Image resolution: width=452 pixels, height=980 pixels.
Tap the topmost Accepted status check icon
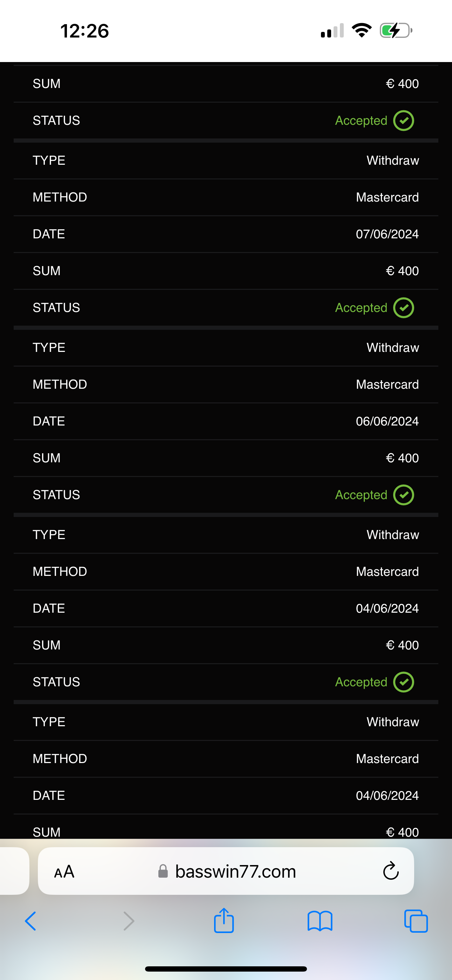(x=403, y=121)
